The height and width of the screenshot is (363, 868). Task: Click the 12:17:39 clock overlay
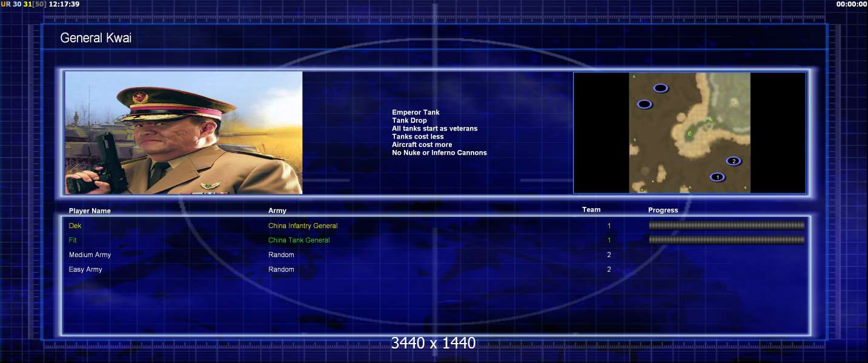click(64, 4)
